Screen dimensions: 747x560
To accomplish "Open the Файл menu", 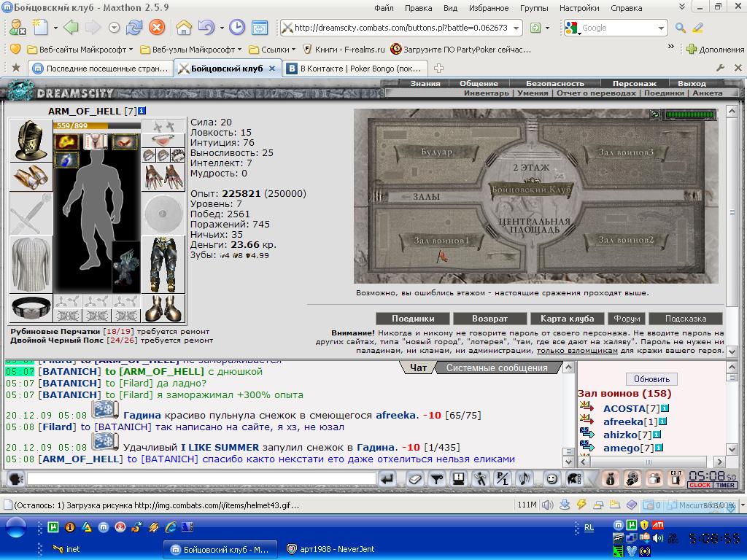I will pyautogui.click(x=384, y=8).
